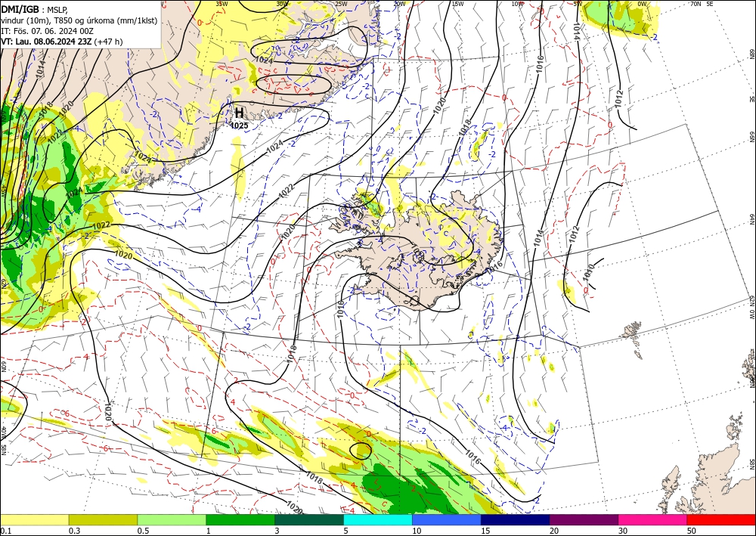
Task: Click the yellow 0.1 precipitation legend swatch
Action: tap(34, 519)
